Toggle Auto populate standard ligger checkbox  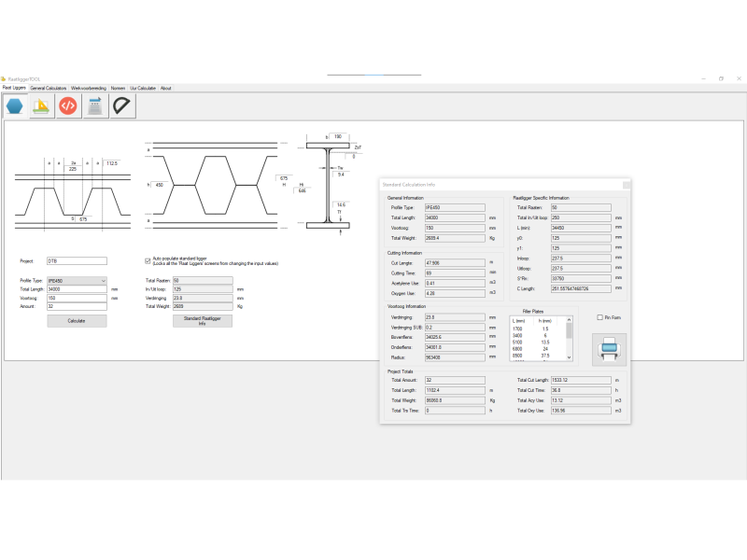pos(148,261)
